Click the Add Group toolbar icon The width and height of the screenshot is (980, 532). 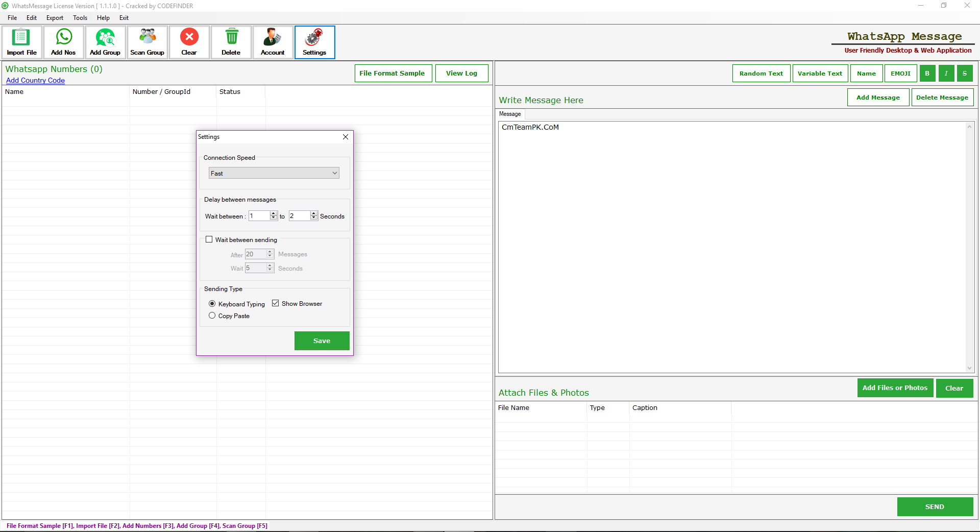pyautogui.click(x=105, y=42)
